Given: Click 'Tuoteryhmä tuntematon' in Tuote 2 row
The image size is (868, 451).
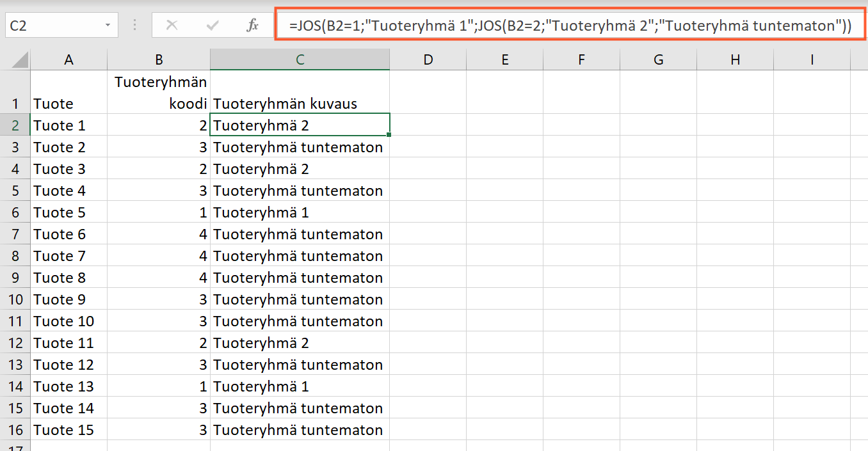Looking at the screenshot, I should tap(300, 147).
